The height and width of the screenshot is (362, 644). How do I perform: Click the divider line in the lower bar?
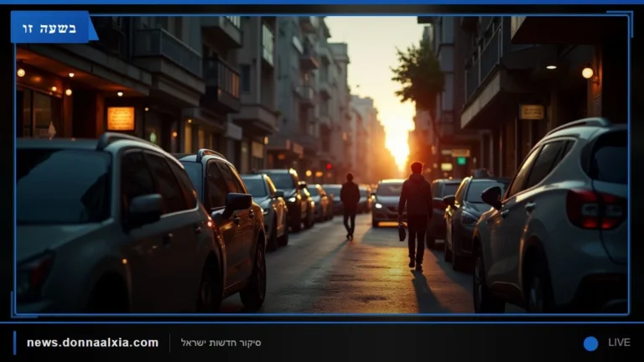(x=169, y=343)
